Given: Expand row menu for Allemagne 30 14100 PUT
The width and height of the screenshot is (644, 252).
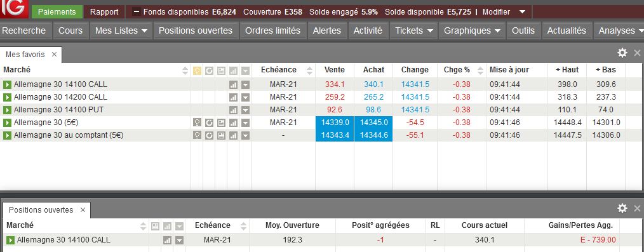Looking at the screenshot, I should [245, 110].
